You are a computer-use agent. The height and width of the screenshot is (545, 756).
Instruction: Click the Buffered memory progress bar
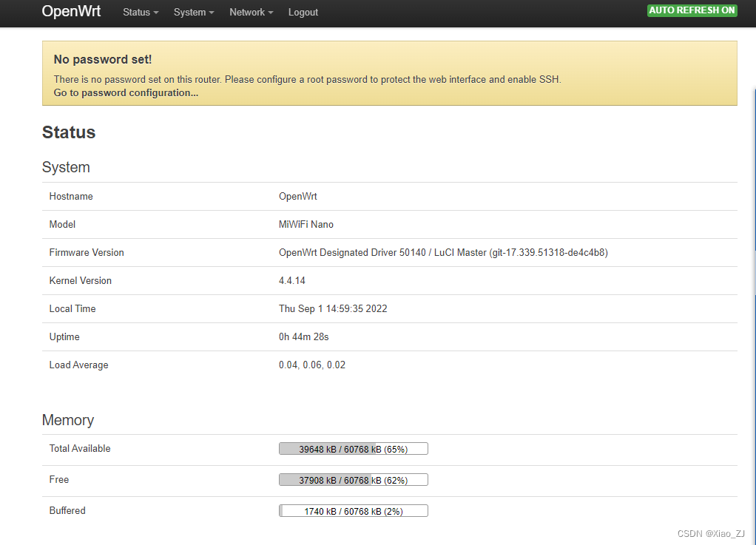click(354, 511)
